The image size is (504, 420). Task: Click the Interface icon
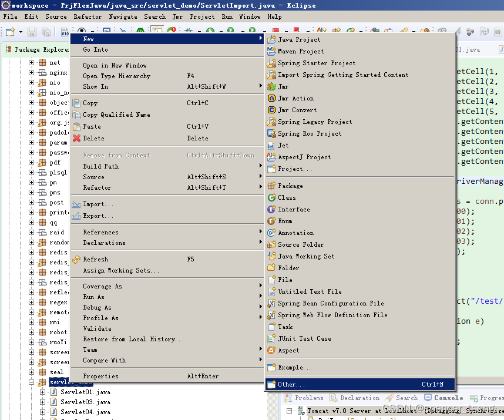click(271, 209)
